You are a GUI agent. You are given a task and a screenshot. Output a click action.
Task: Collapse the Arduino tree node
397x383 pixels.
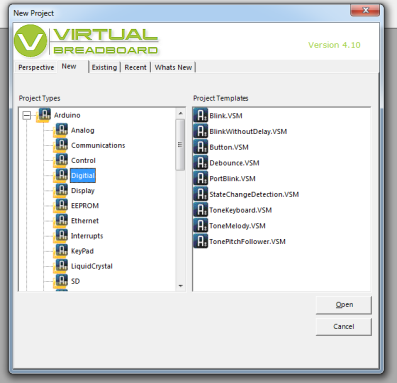pos(27,115)
